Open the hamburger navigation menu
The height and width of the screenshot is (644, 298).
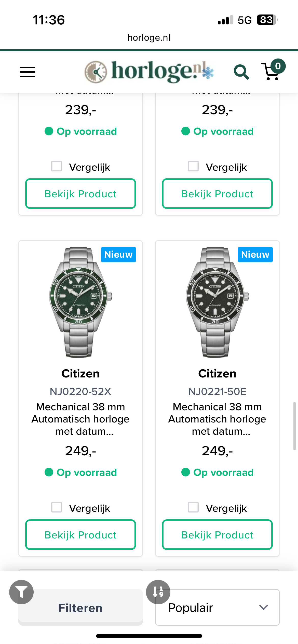click(28, 72)
